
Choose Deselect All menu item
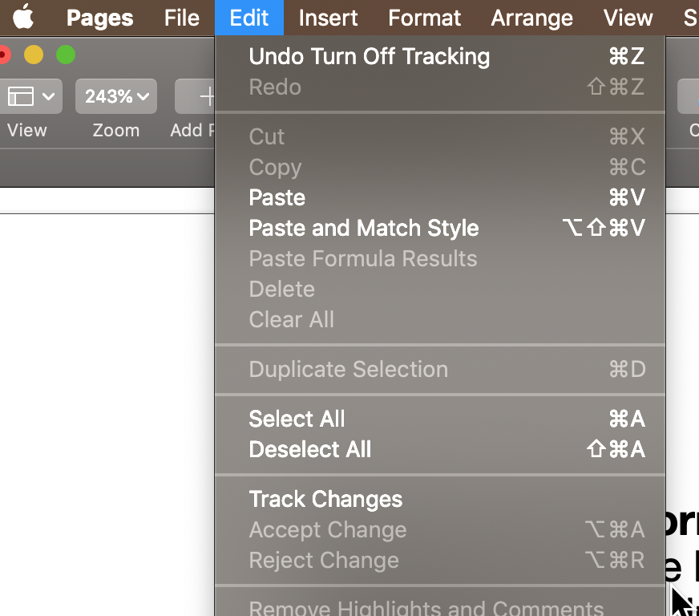pos(310,449)
